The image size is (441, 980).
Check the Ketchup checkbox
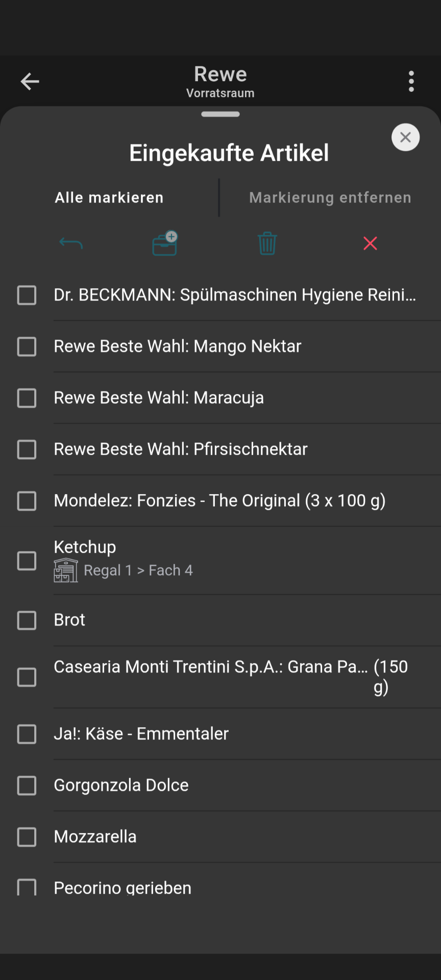pyautogui.click(x=27, y=561)
